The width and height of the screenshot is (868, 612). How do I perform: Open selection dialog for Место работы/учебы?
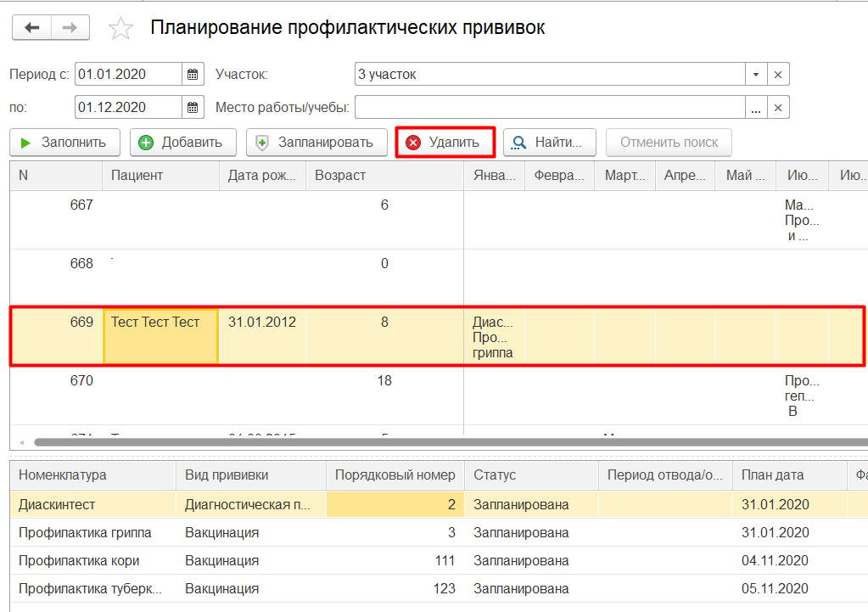tap(755, 107)
